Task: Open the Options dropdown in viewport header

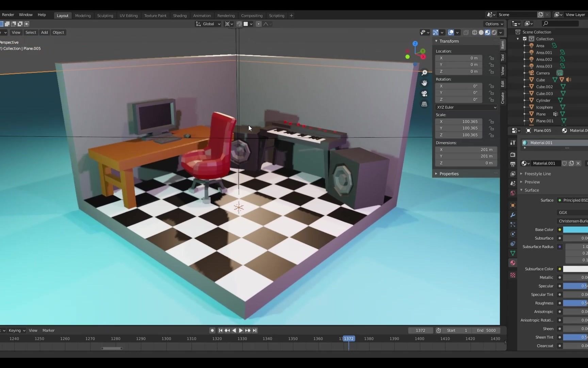Action: click(x=494, y=24)
